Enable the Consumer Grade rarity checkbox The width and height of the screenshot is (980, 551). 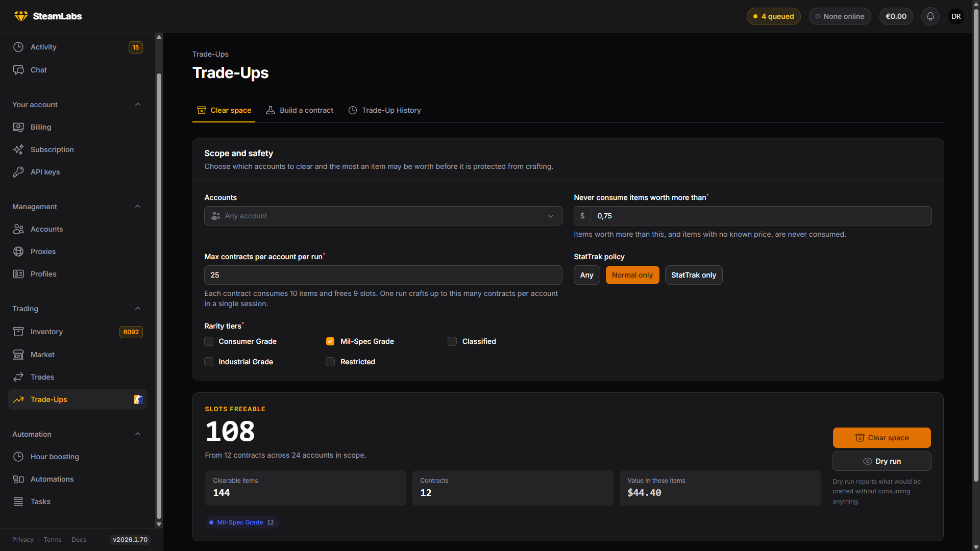pyautogui.click(x=209, y=341)
